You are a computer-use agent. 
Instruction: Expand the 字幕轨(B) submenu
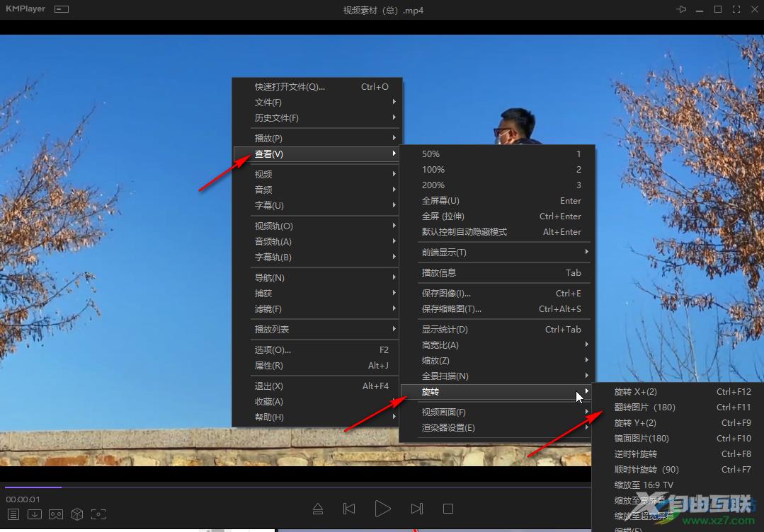316,257
